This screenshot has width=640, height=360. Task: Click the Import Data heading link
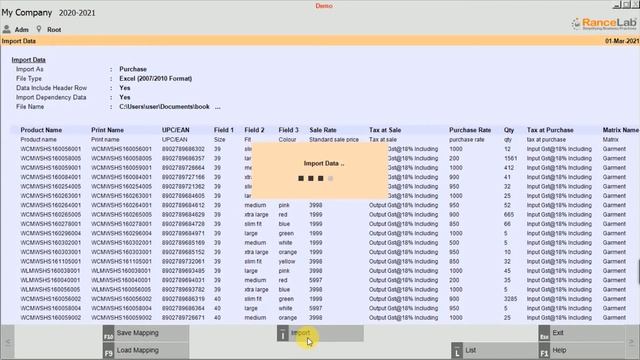28,60
